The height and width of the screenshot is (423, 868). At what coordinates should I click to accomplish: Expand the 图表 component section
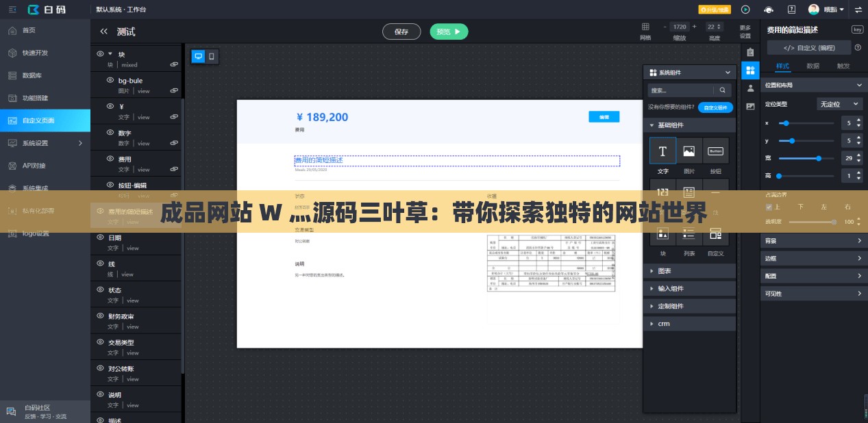coord(689,270)
